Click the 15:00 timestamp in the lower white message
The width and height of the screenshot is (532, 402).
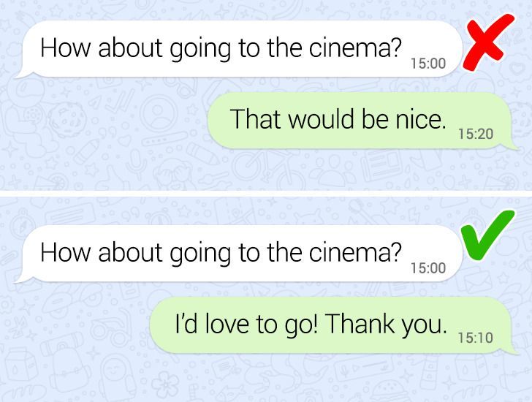coord(428,268)
